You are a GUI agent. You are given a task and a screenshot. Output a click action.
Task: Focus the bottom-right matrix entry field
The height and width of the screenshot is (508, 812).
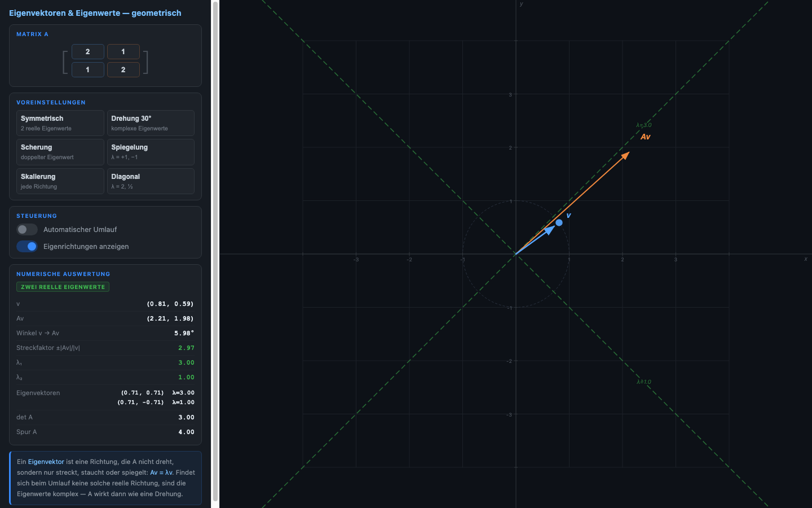coord(123,70)
